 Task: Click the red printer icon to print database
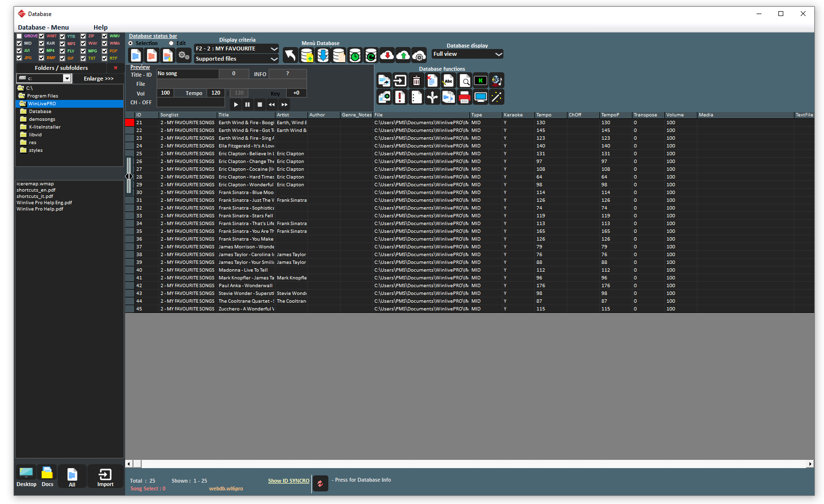tap(465, 97)
